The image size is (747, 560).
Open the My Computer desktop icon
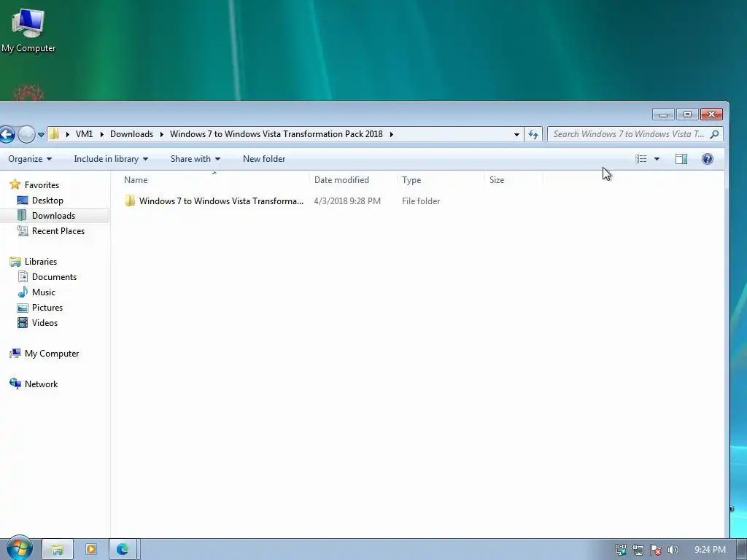point(28,29)
